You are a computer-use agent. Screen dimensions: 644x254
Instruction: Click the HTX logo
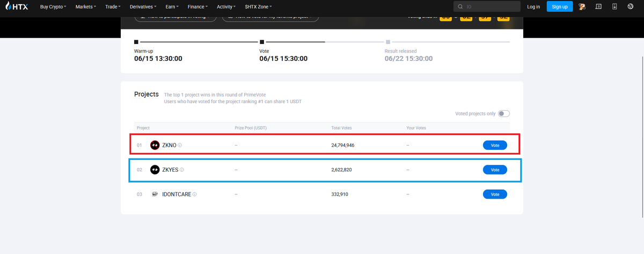tap(17, 6)
